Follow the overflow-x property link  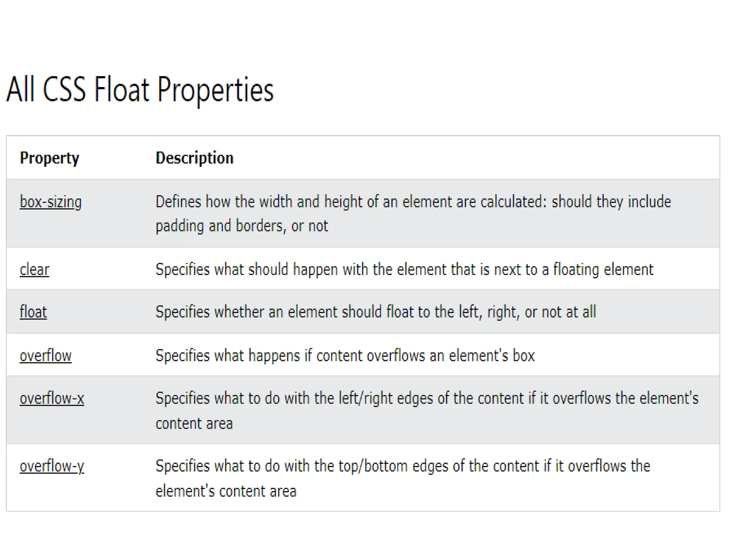coord(52,398)
